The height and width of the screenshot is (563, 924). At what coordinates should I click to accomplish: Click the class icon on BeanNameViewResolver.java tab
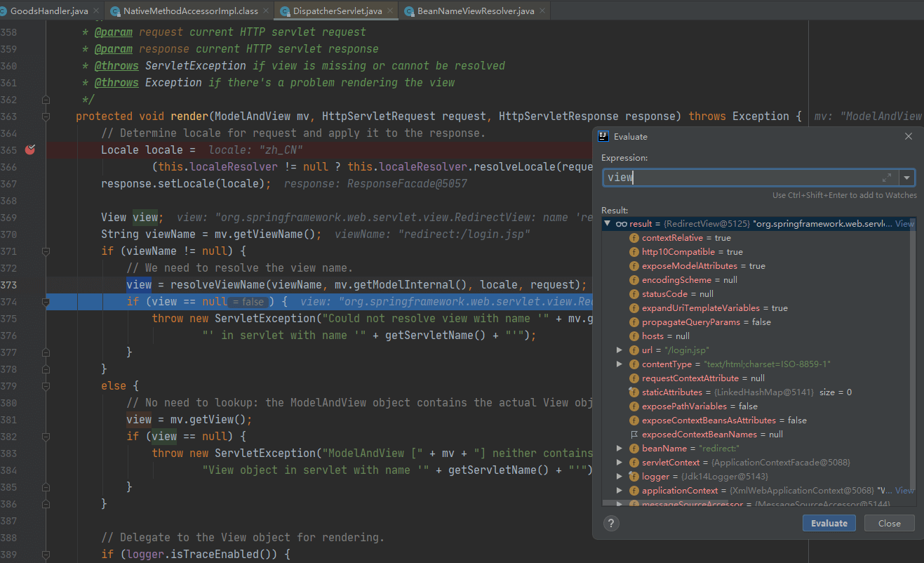408,11
